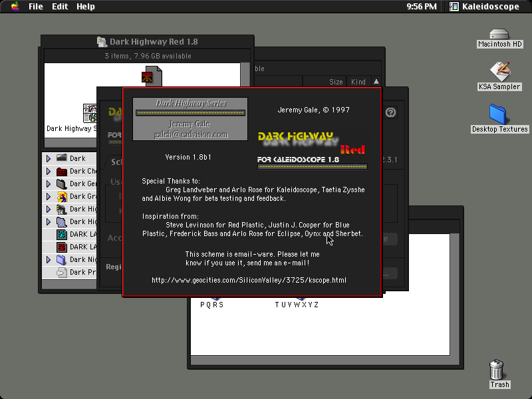The image size is (532, 399).
Task: Click the Dark Highway Series banner
Action: [x=190, y=119]
